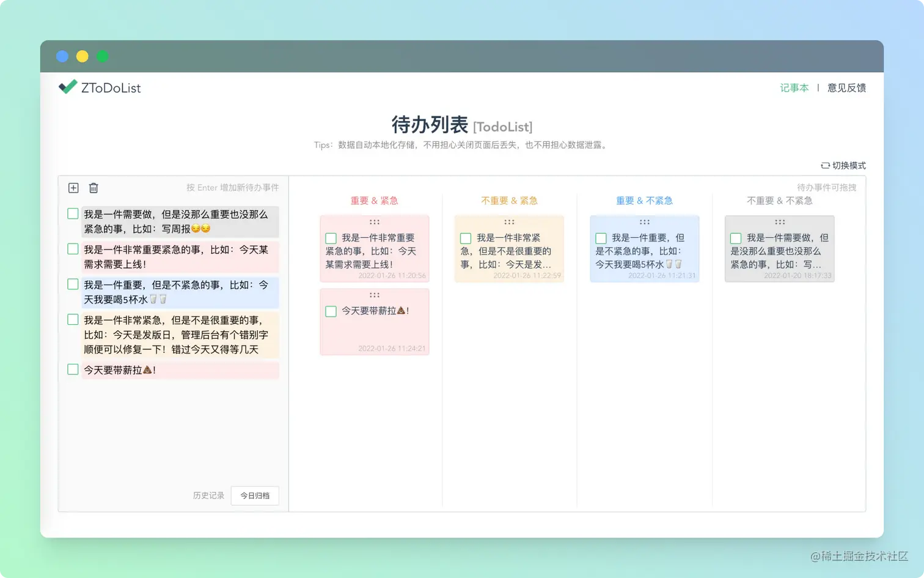Viewport: 924px width, 578px height.
Task: Click drag handle on 今天要带薪拉 card
Action: [x=375, y=295]
